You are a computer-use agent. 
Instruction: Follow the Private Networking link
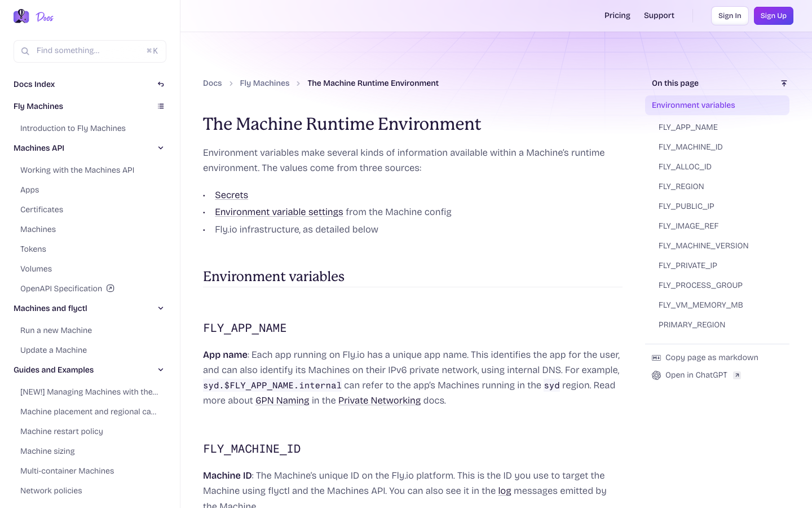tap(379, 400)
